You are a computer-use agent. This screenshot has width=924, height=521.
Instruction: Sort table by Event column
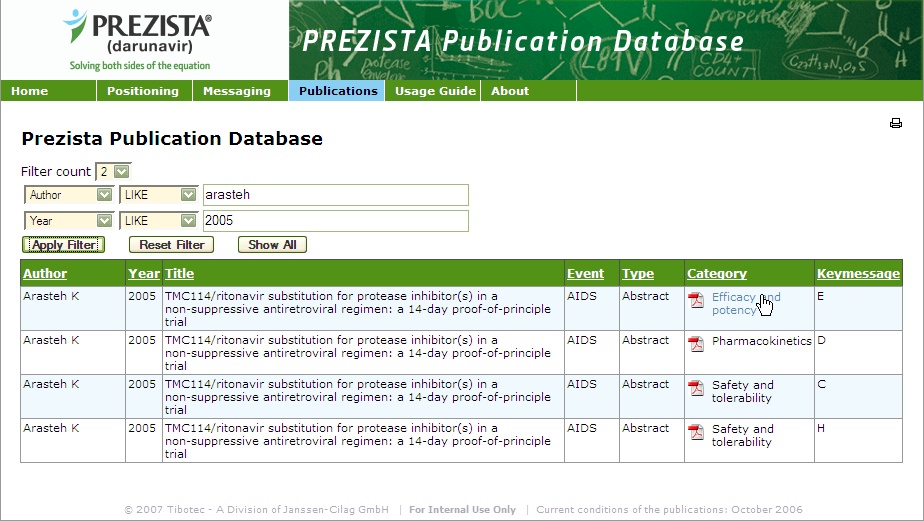click(x=585, y=273)
